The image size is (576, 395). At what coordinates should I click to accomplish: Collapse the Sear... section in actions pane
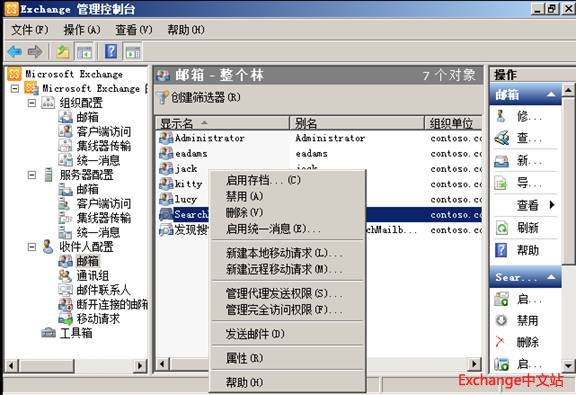pos(551,277)
